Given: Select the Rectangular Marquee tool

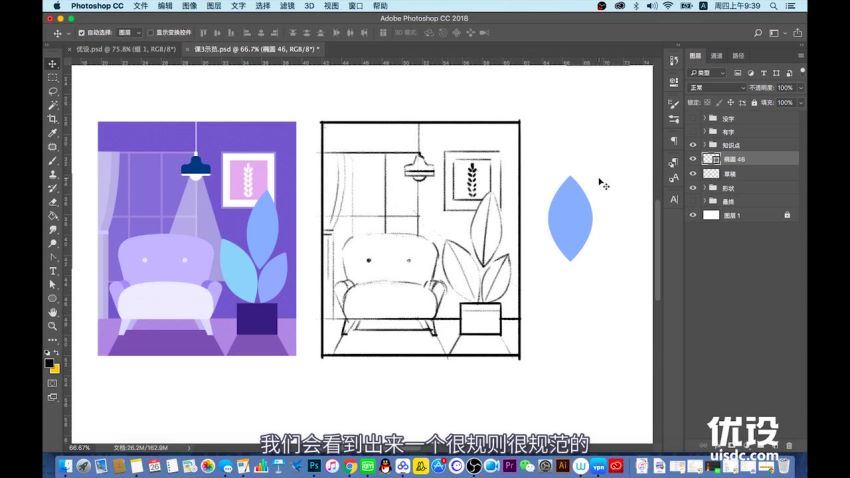Looking at the screenshot, I should pyautogui.click(x=53, y=77).
